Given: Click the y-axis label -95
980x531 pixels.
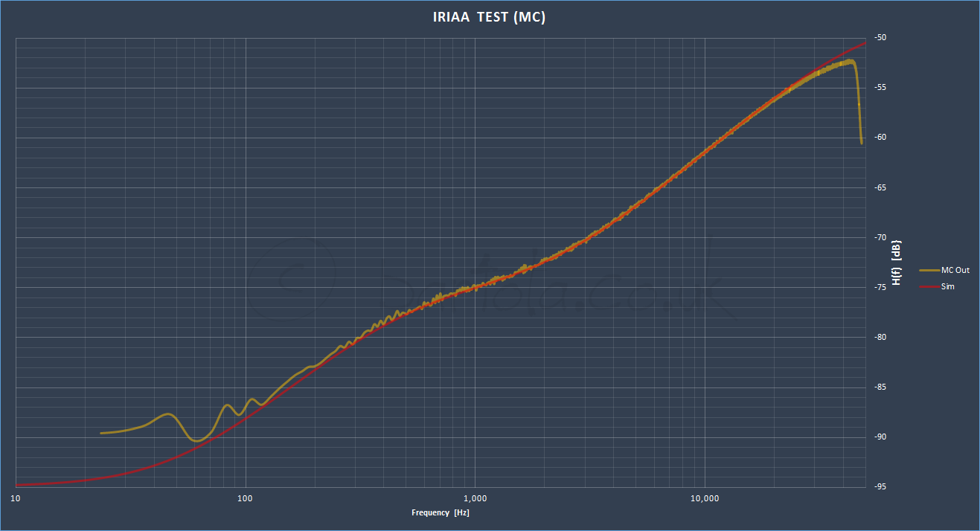Looking at the screenshot, I should click(x=880, y=486).
